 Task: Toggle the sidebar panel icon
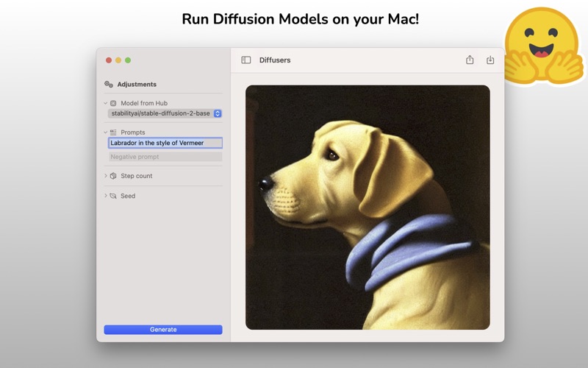click(x=246, y=60)
